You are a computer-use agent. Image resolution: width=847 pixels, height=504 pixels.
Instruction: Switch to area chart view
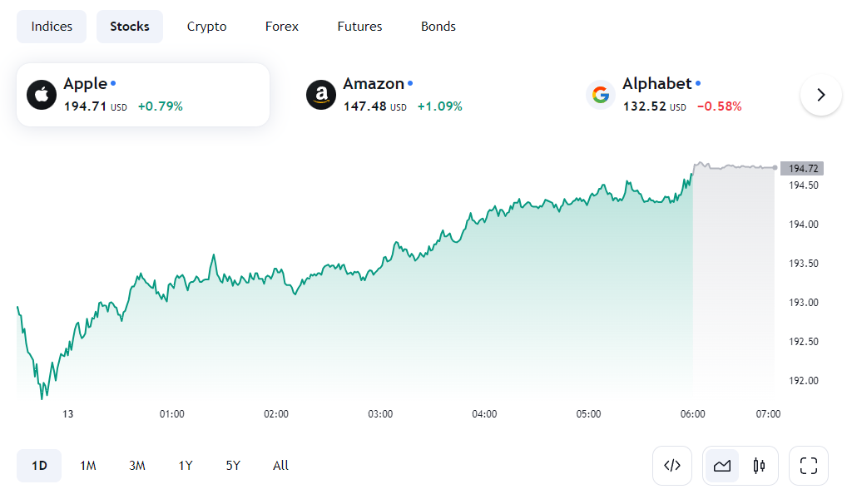coord(722,466)
